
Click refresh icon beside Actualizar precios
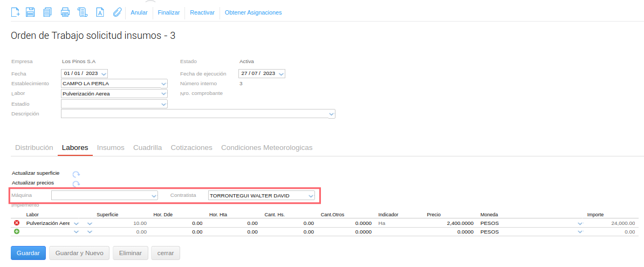(76, 183)
